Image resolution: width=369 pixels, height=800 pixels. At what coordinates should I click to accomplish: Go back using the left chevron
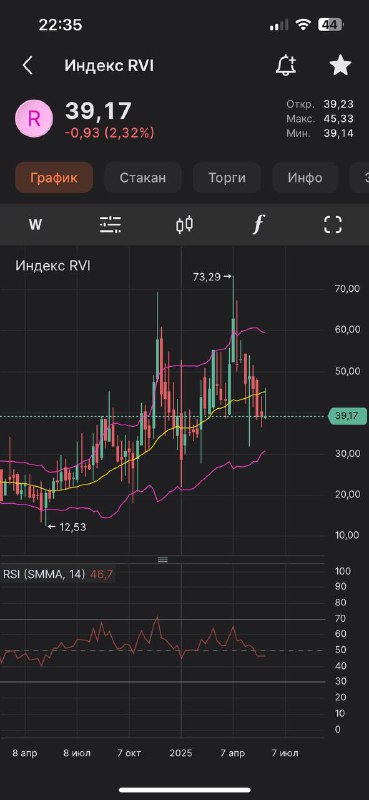point(28,66)
